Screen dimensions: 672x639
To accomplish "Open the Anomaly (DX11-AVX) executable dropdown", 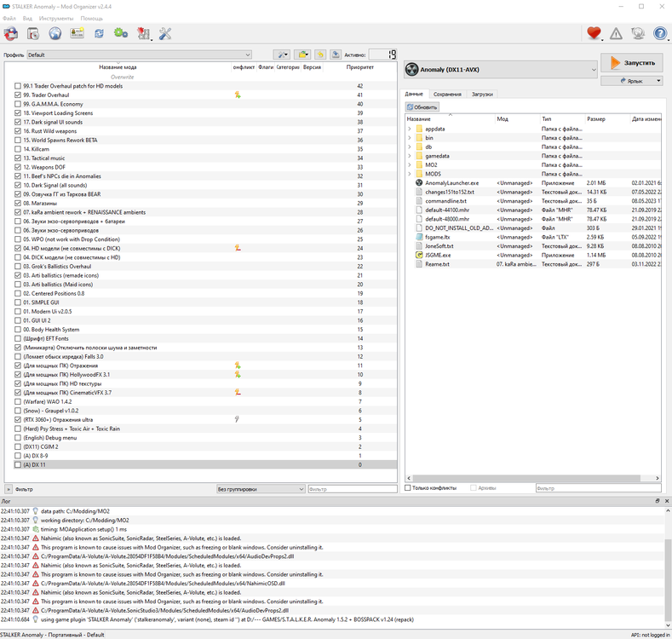I will [x=501, y=70].
